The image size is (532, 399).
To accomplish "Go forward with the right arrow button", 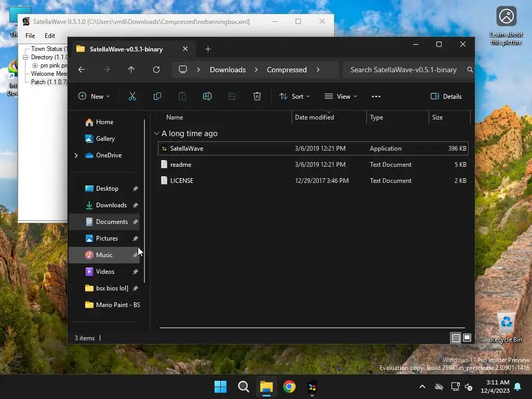I will click(x=107, y=70).
